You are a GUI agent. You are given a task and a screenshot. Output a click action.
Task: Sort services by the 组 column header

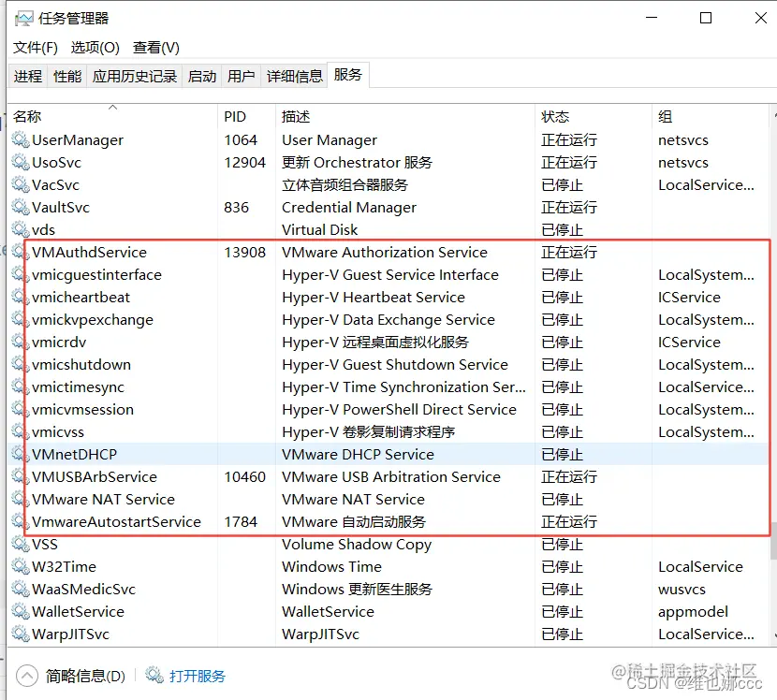[x=711, y=116]
